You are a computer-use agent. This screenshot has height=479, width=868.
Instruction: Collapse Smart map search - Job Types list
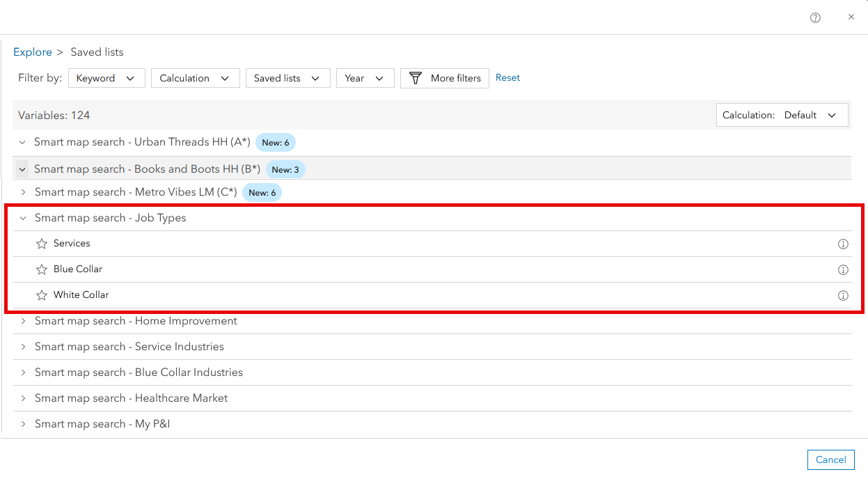click(x=22, y=218)
